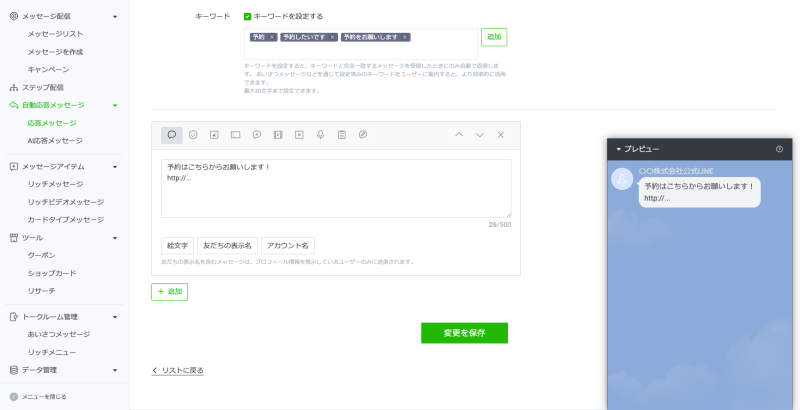Image resolution: width=800 pixels, height=410 pixels.
Task: Move message block down with arrow
Action: [480, 134]
